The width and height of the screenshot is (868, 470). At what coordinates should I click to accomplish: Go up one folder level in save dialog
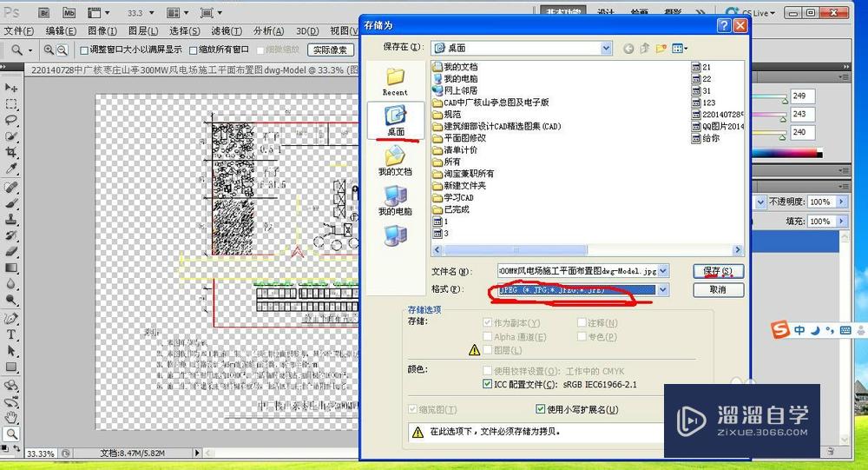click(x=644, y=49)
